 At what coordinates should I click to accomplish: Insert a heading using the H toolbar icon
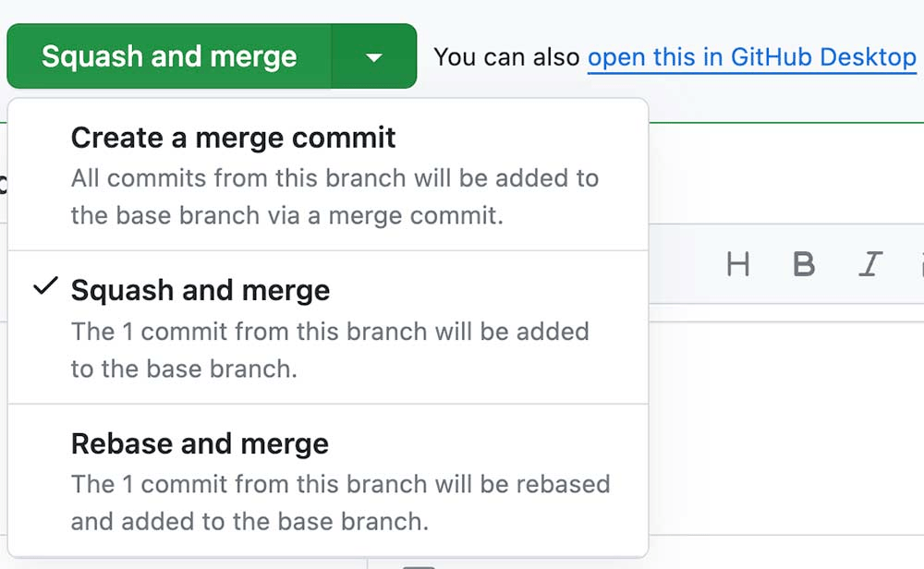click(x=737, y=264)
